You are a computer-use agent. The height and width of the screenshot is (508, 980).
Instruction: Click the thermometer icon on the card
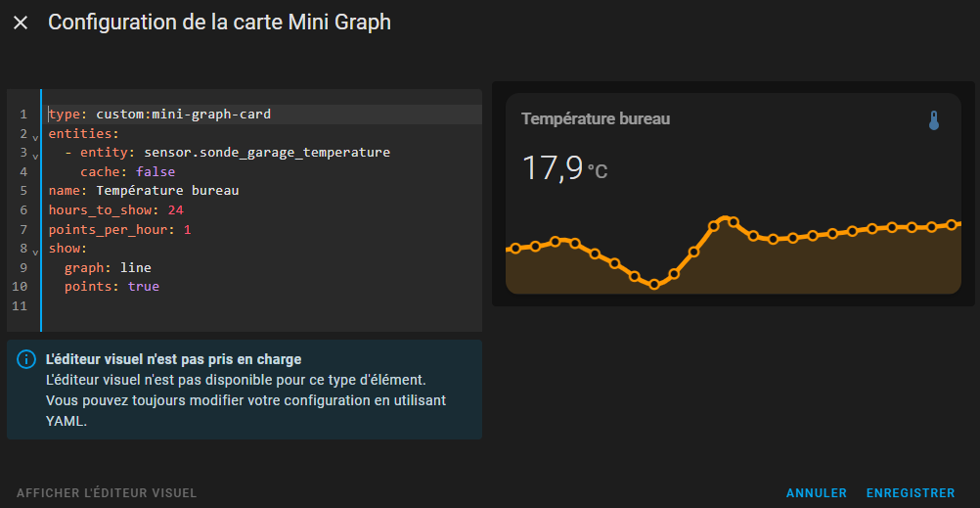click(x=933, y=120)
